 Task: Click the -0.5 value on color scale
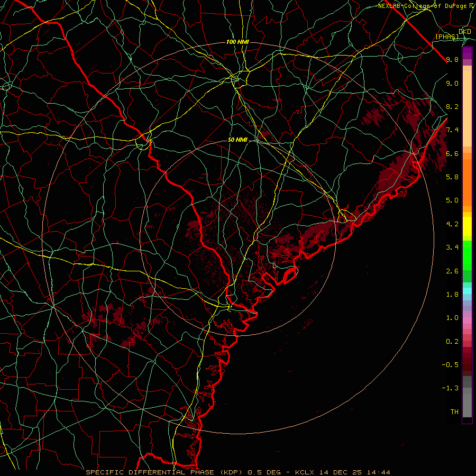pos(450,365)
